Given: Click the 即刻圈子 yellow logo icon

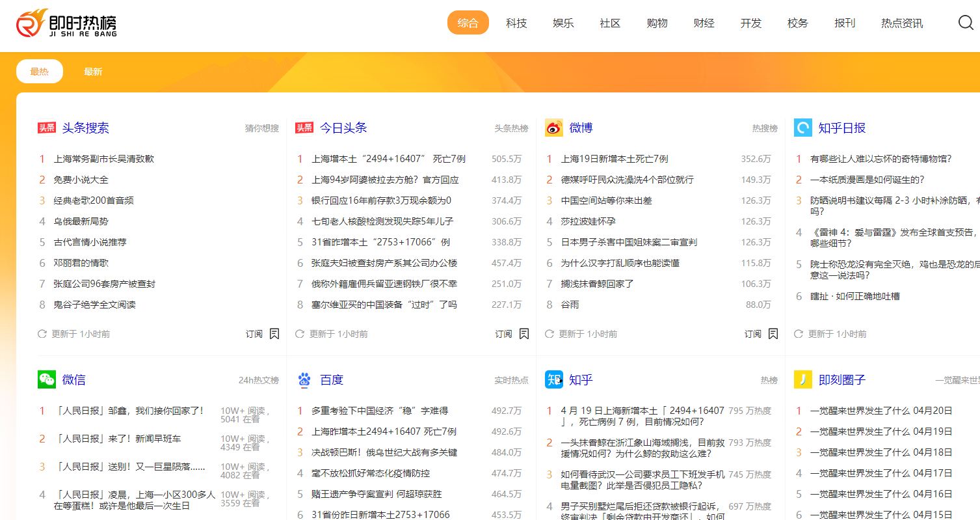Looking at the screenshot, I should [x=803, y=379].
